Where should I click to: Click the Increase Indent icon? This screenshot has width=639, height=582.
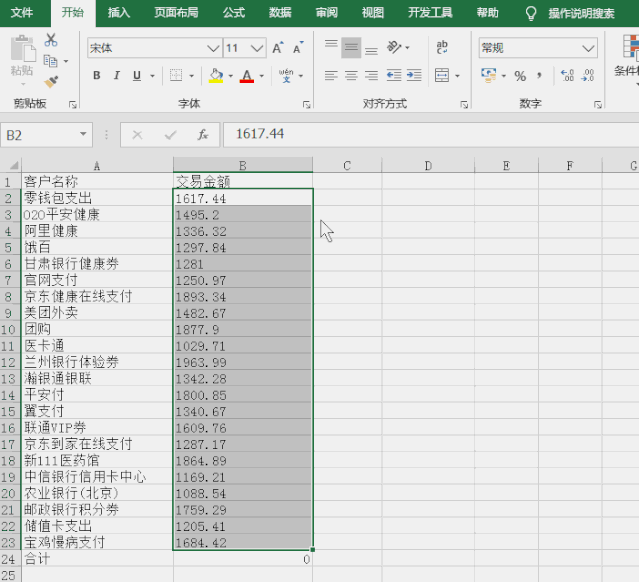click(415, 76)
